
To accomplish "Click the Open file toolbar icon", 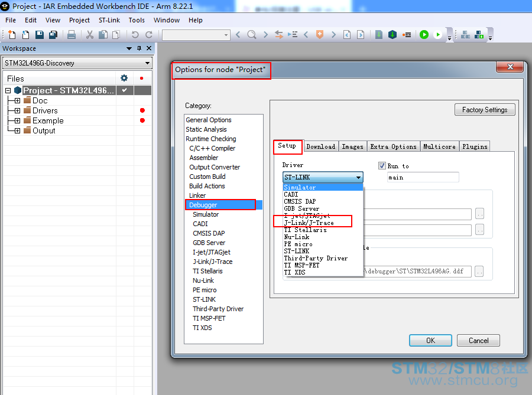I will (x=25, y=35).
